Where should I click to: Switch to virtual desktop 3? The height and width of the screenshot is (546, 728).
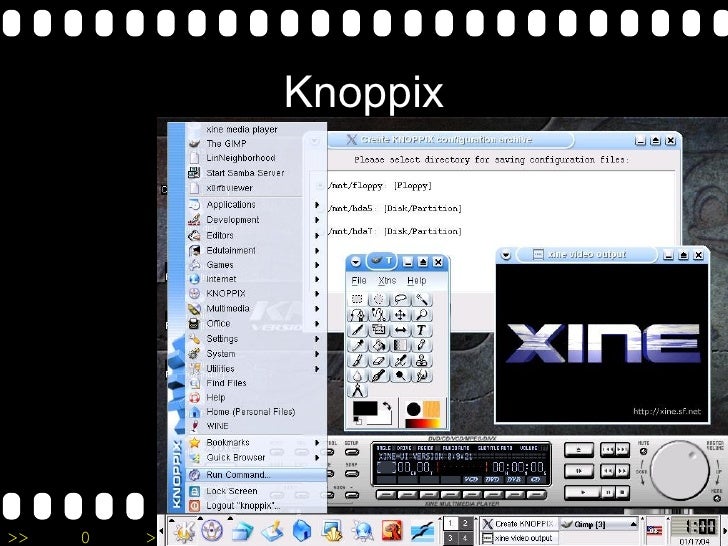pyautogui.click(x=451, y=538)
